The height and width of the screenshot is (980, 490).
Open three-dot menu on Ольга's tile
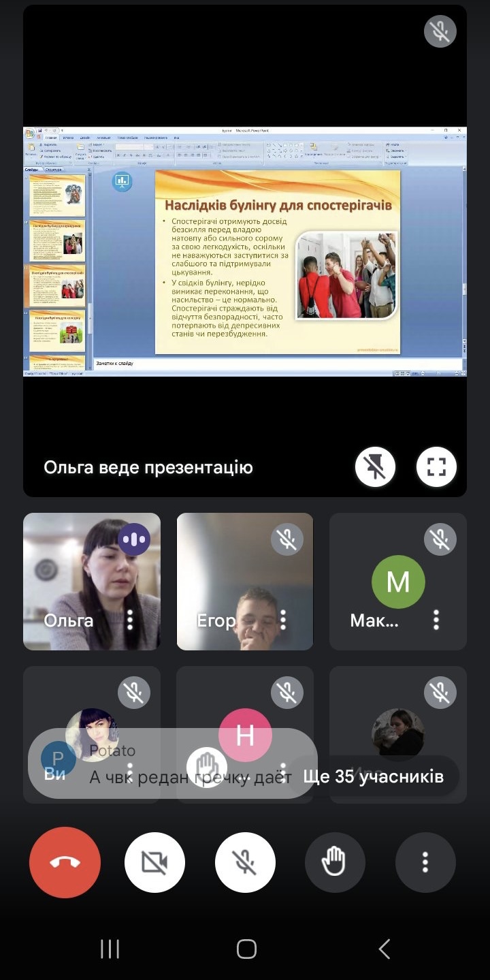coord(130,620)
